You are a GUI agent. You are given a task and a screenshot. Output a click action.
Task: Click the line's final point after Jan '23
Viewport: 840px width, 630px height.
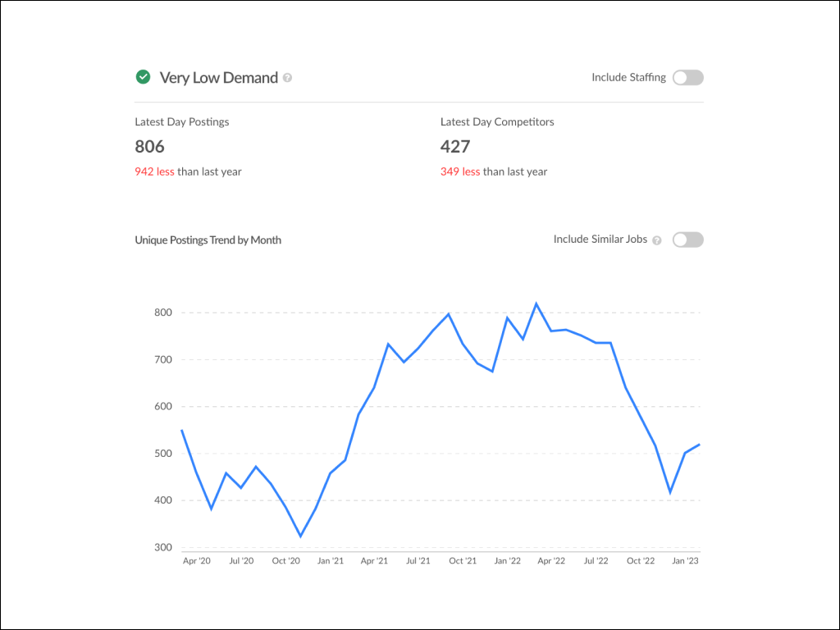pyautogui.click(x=699, y=445)
